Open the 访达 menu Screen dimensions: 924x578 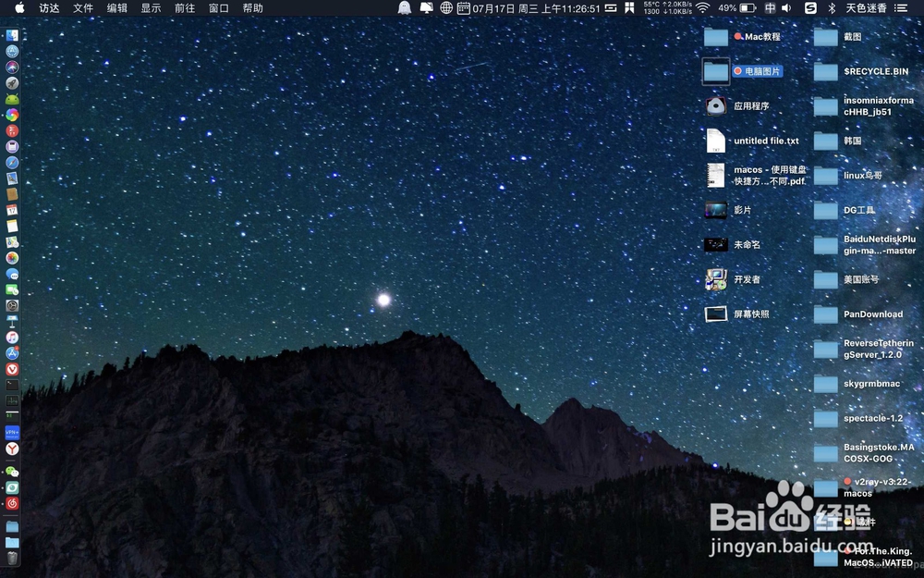50,7
